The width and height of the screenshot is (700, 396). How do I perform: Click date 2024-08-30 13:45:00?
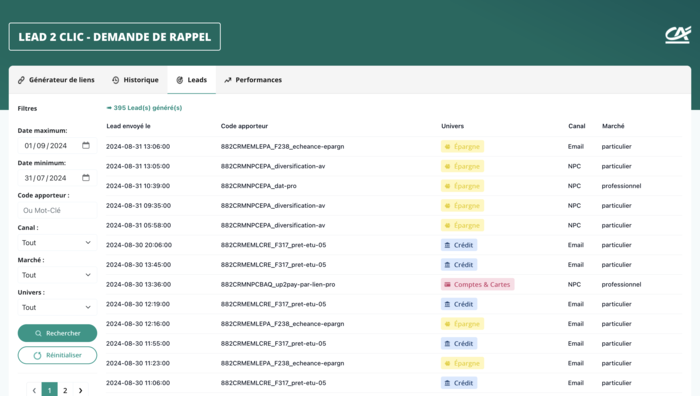(138, 265)
